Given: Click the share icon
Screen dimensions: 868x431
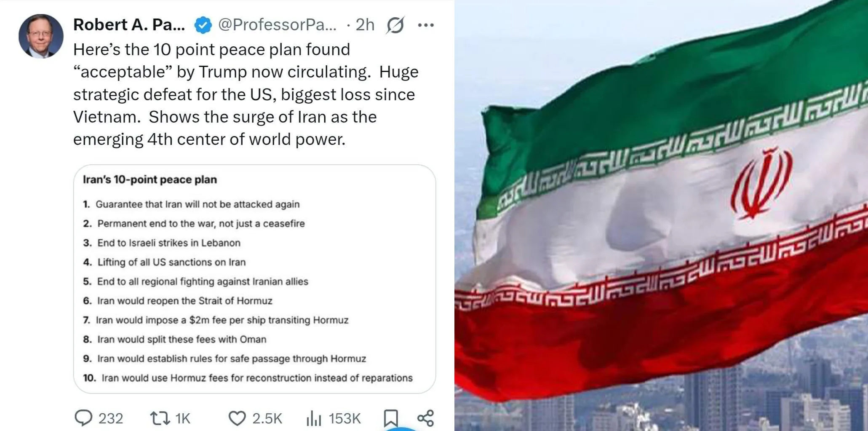Looking at the screenshot, I should 425,418.
